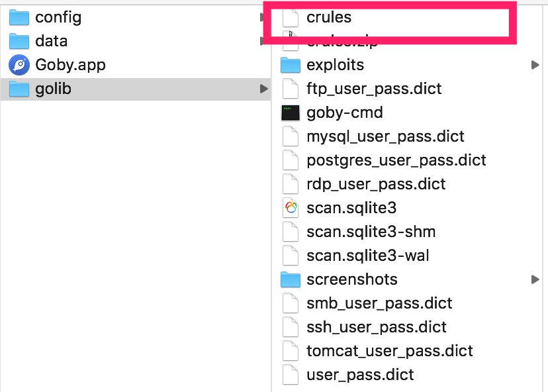548x392 pixels.
Task: Click the screenshots folder icon
Action: (x=291, y=279)
